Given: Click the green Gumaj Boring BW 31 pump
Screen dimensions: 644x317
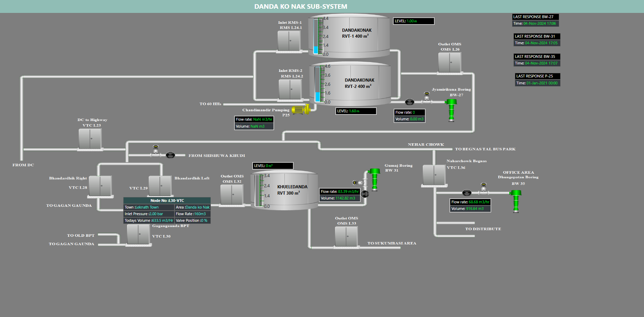Looking at the screenshot, I should [375, 179].
